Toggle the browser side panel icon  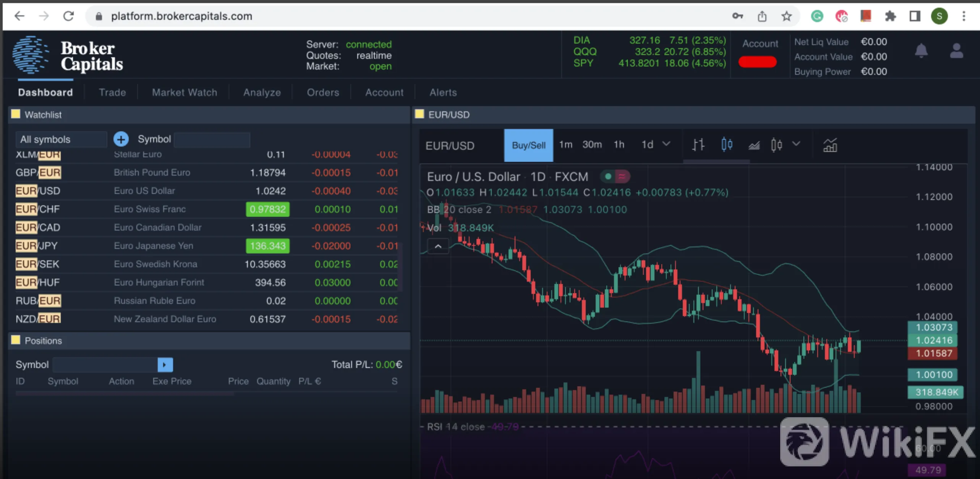point(915,16)
